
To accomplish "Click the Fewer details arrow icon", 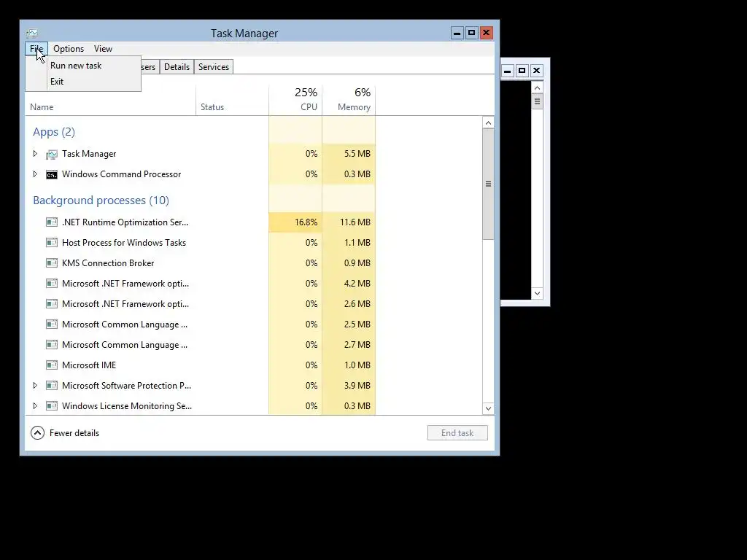I will click(x=38, y=433).
